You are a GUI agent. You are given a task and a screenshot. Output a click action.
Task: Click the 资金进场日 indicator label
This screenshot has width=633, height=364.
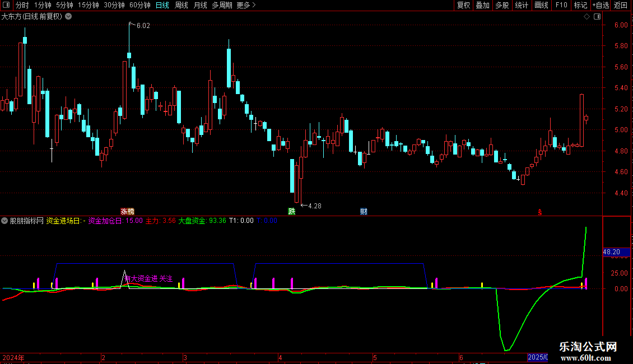click(66, 221)
